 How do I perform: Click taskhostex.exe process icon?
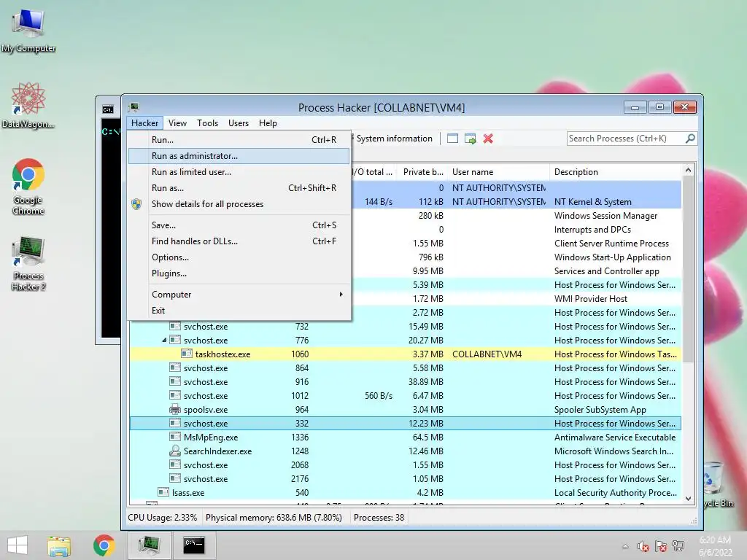click(187, 354)
